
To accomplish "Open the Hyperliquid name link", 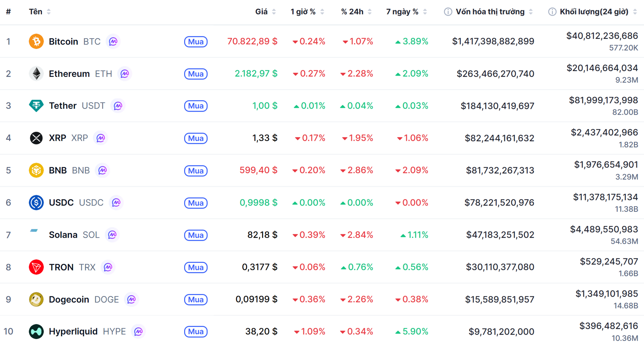I will pos(73,332).
